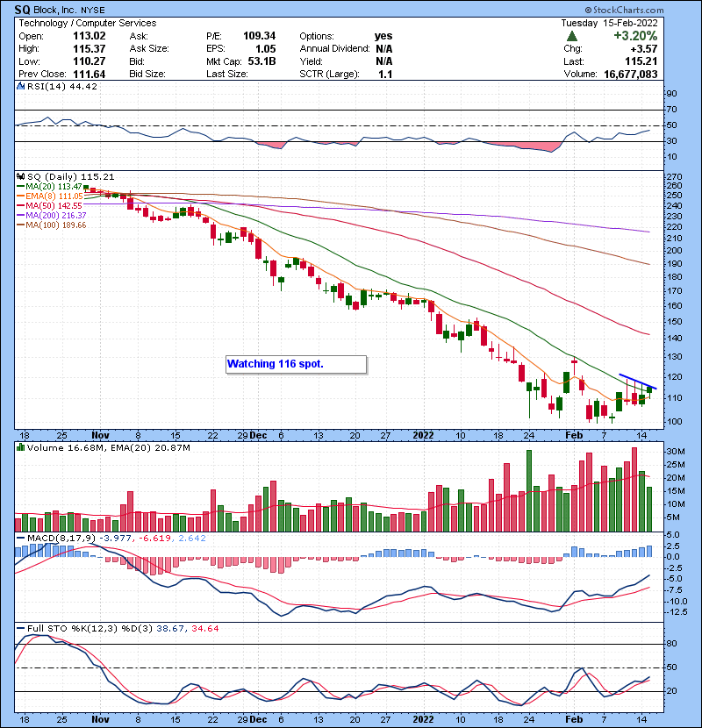702x728 pixels.
Task: Click the EPS value 1.05
Action: 266,49
